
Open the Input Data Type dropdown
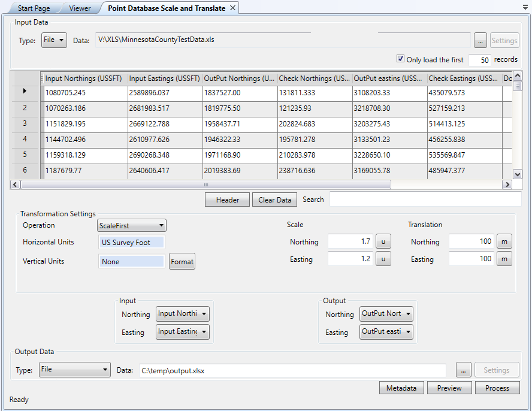click(54, 40)
